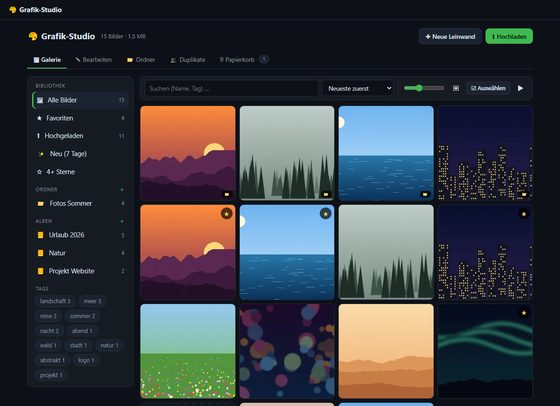
Task: Toggle the landschaft tag filter
Action: point(55,301)
